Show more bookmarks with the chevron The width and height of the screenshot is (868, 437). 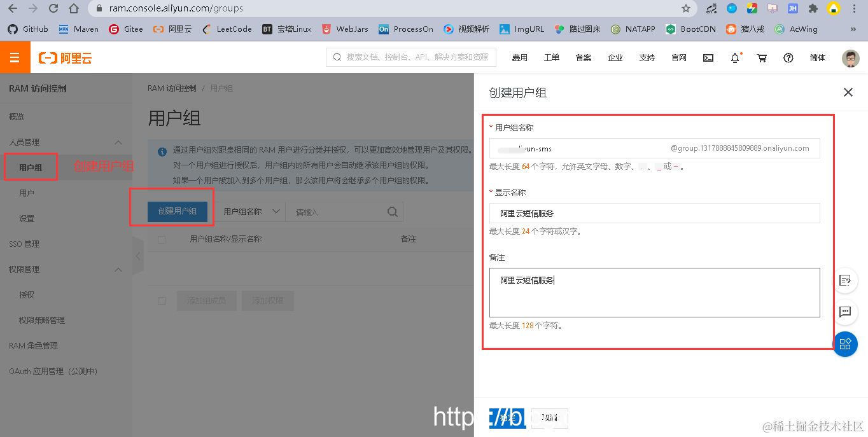click(853, 29)
